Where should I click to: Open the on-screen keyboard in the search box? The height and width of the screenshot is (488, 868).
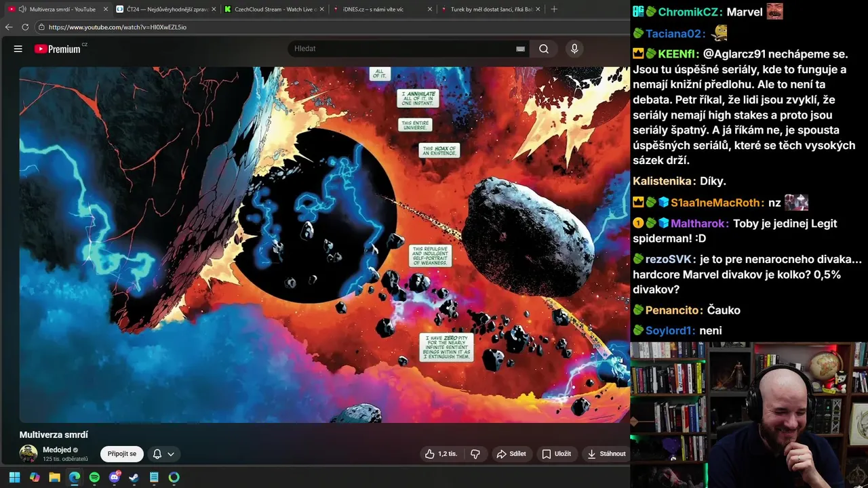click(520, 49)
